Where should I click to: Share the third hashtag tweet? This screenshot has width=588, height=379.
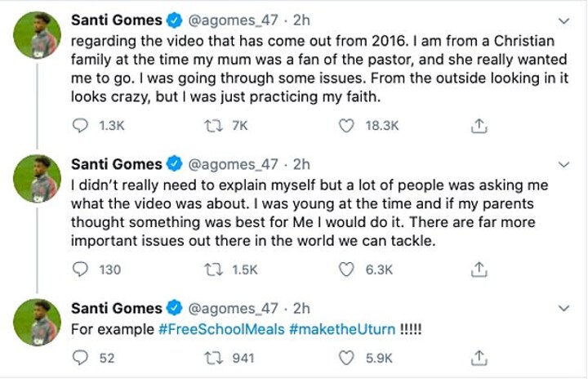[480, 357]
